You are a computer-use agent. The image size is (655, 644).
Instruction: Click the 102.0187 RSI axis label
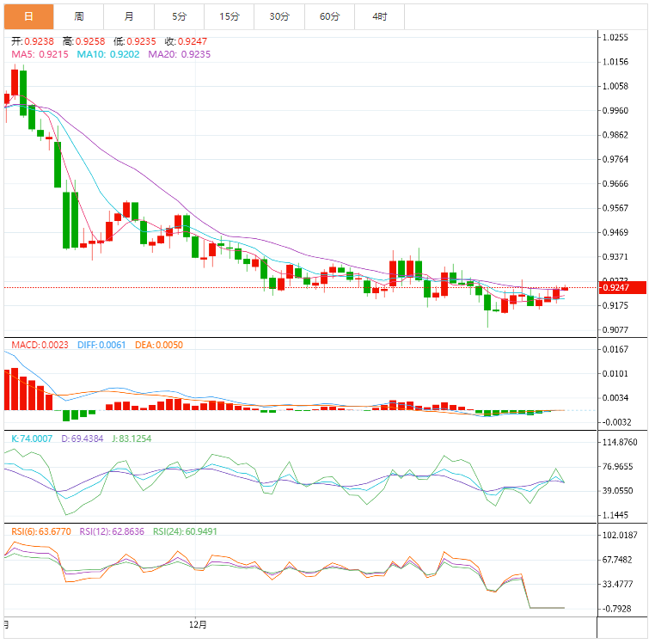(x=620, y=535)
